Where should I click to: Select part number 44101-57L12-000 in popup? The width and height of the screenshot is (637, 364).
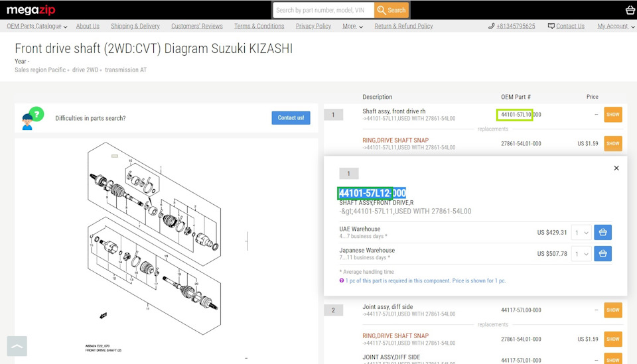click(372, 193)
